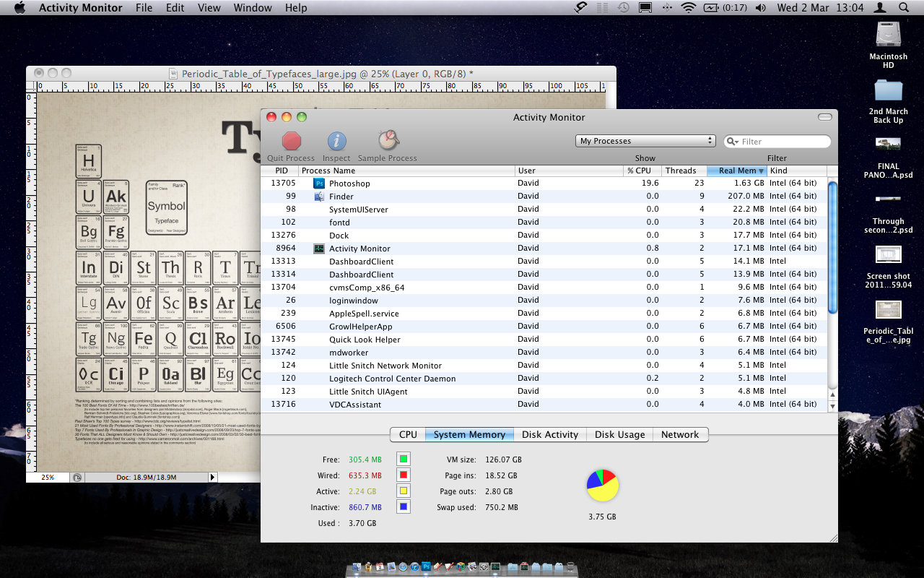Open the Time Machine menu bar icon
This screenshot has width=924, height=578.
(622, 8)
